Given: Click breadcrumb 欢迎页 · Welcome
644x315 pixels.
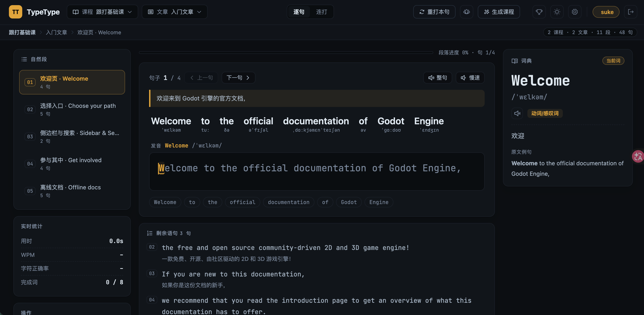Looking at the screenshot, I should pos(99,32).
